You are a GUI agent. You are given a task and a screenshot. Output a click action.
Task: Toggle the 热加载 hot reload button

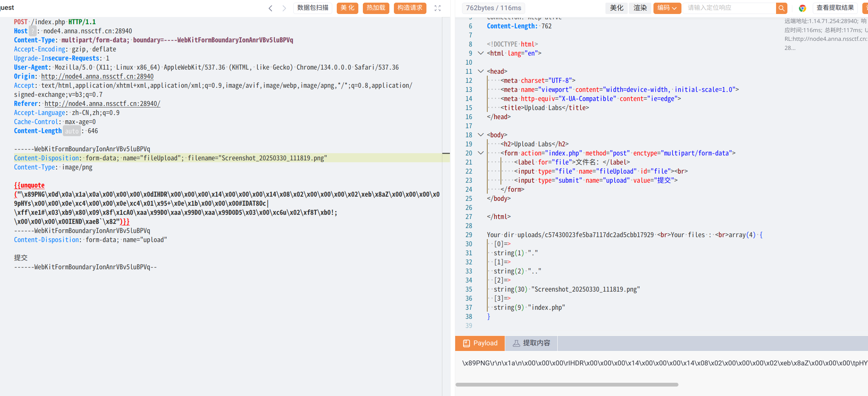point(375,8)
